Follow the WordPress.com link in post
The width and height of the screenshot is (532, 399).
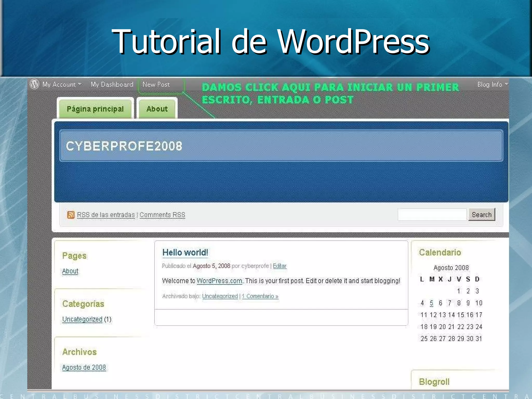(x=219, y=281)
